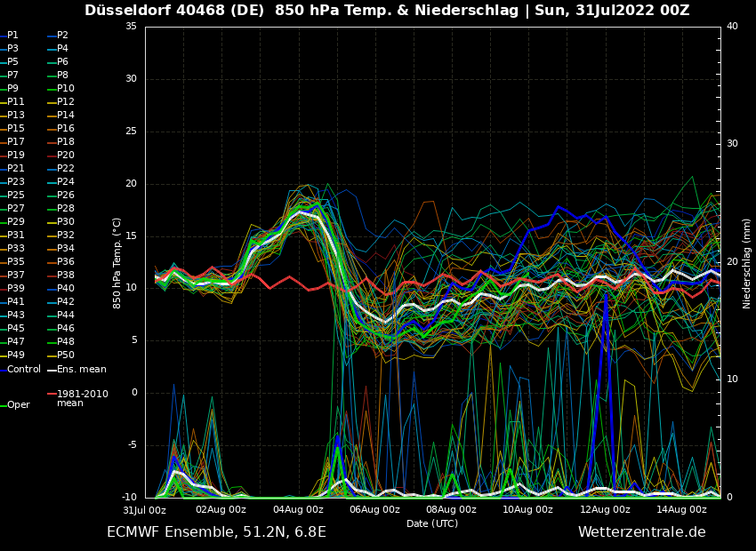Viewport: 756px width, 551px height.
Task: Click the 14Aug 00z date tick
Action: [x=681, y=510]
